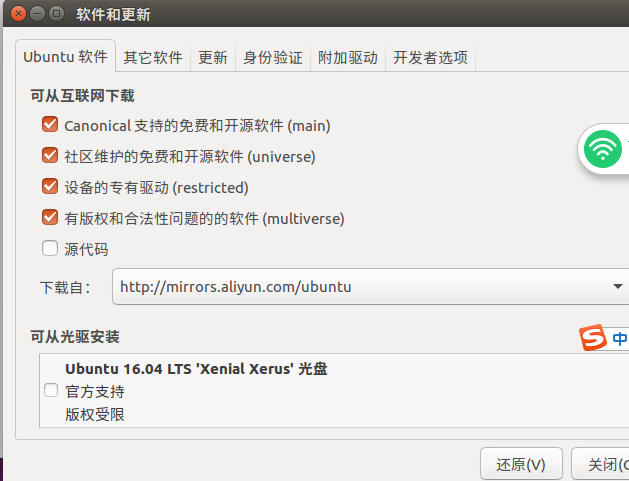Disable the multiverse software checkbox
The image size is (629, 481).
(50, 217)
